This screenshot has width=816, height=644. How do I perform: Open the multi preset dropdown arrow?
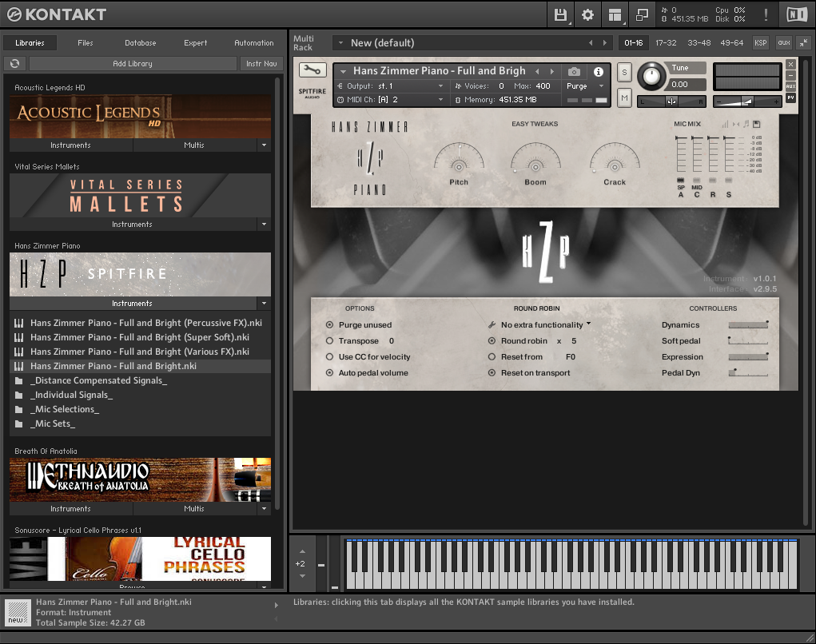[341, 42]
